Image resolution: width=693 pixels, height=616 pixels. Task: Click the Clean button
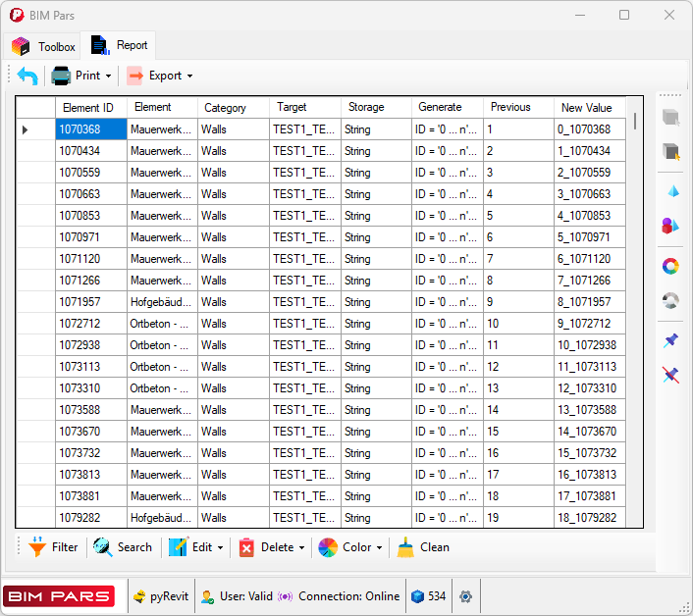[x=424, y=547]
